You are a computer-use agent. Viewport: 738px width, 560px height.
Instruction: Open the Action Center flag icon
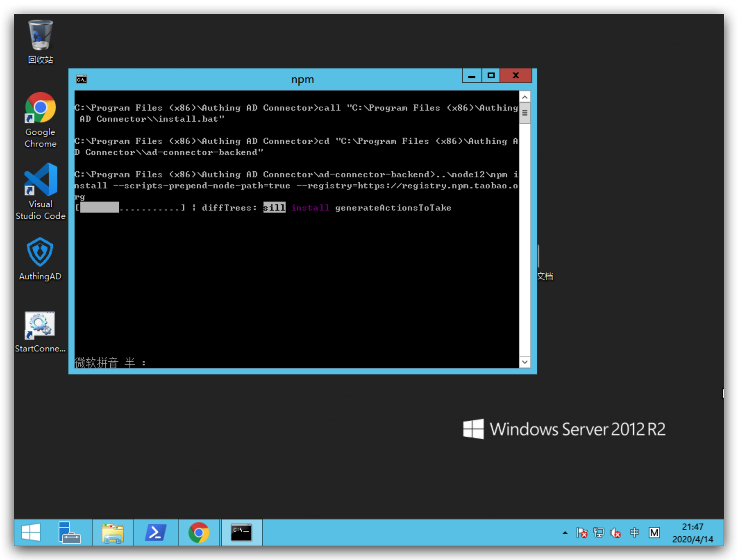click(581, 533)
